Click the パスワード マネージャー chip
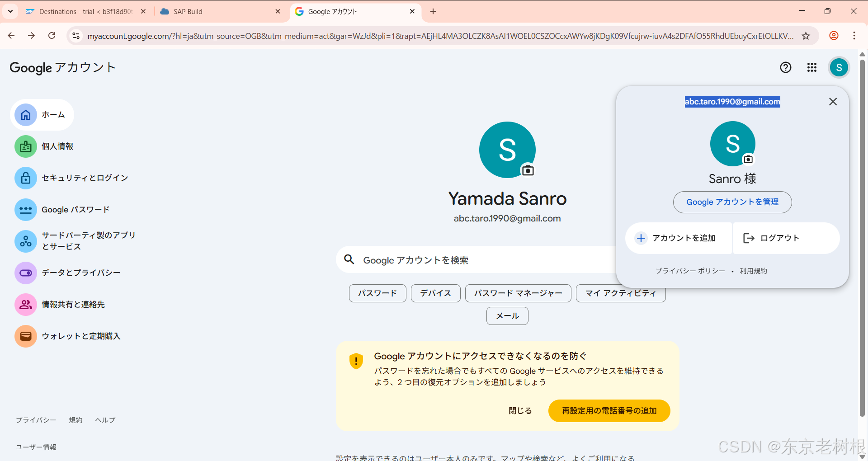 pos(518,293)
